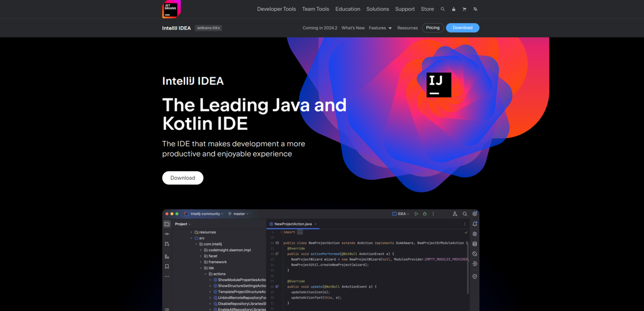Open the Developer Tools menu

[x=276, y=9]
